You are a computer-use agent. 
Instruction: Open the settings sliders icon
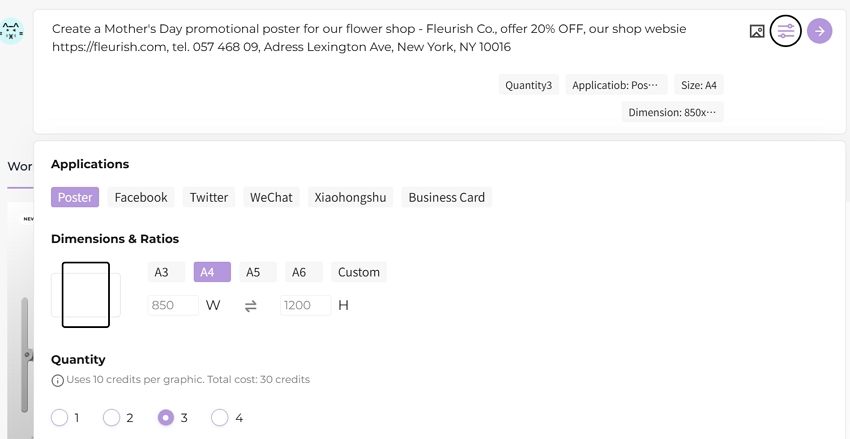tap(785, 31)
